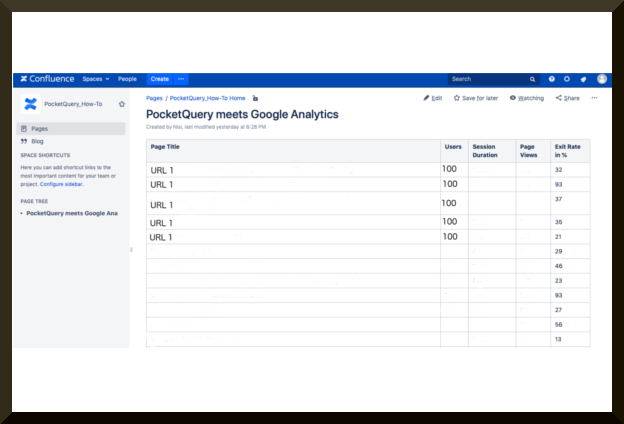
Task: Click the search magnifier icon
Action: coord(532,79)
